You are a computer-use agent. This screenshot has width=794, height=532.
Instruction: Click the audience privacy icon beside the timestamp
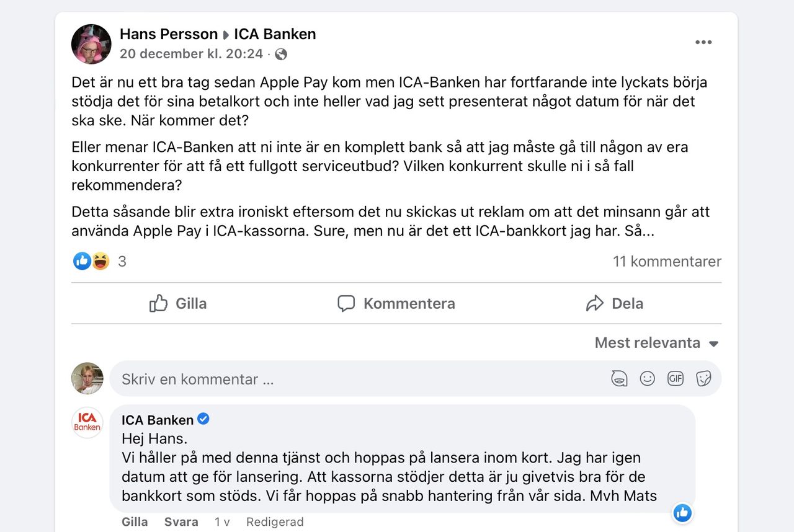tap(281, 54)
